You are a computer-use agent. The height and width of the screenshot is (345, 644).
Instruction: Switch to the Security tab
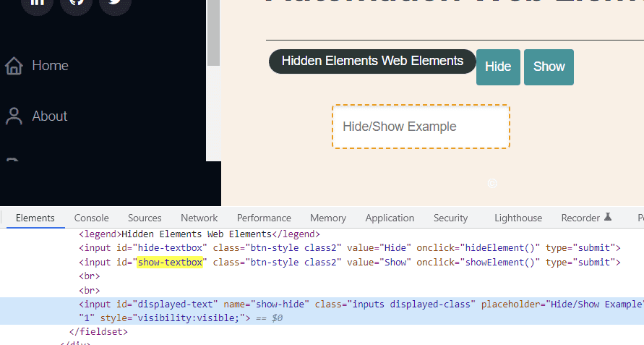pos(450,218)
